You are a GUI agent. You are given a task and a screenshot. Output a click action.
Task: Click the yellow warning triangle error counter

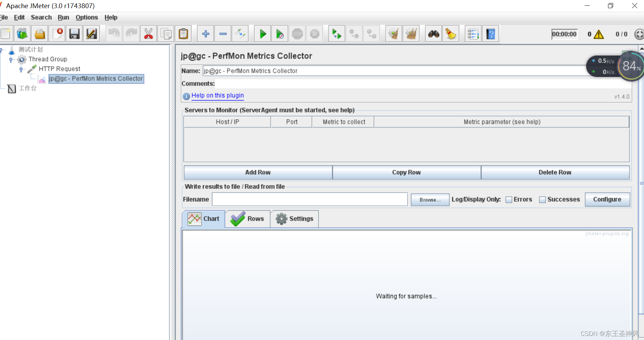tap(599, 34)
